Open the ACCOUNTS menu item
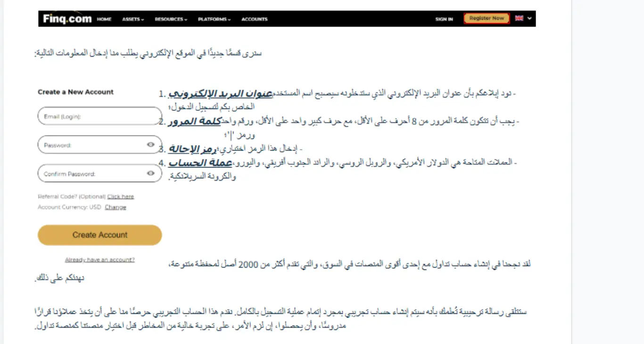Viewport: 644px width, 344px height. [x=254, y=19]
